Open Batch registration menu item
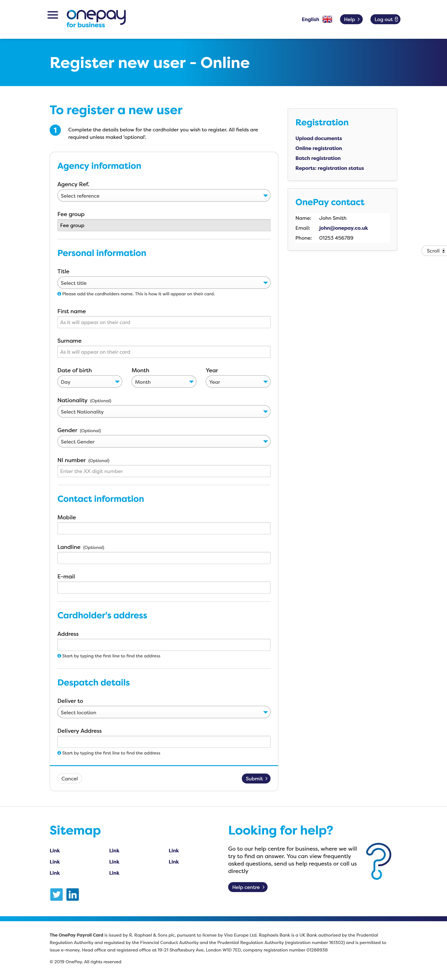 [318, 158]
